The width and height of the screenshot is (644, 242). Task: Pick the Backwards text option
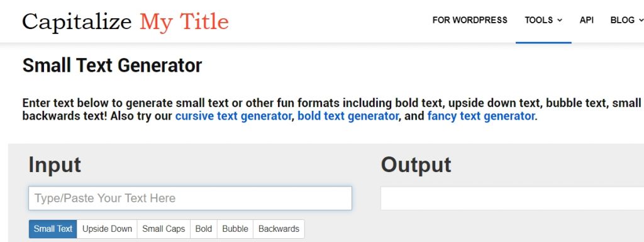[279, 229]
